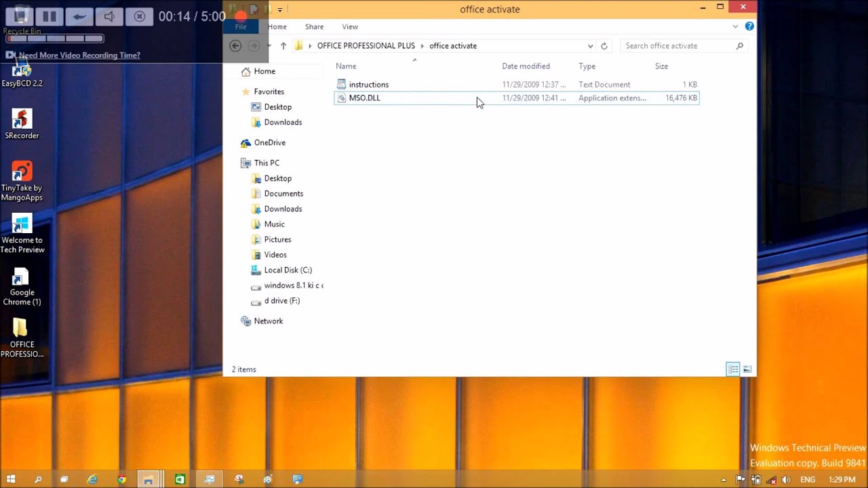868x488 pixels.
Task: Go up one folder level
Action: 283,46
